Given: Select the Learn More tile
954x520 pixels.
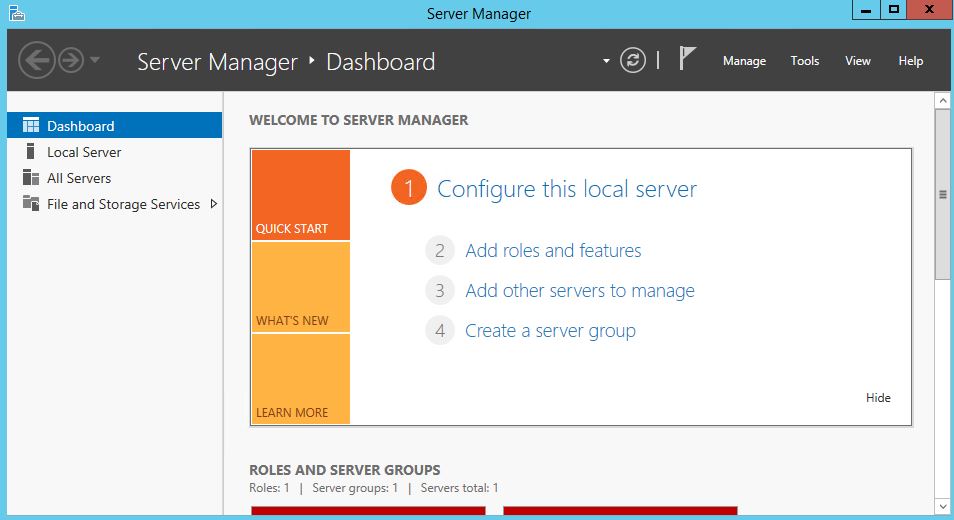Looking at the screenshot, I should [x=301, y=379].
